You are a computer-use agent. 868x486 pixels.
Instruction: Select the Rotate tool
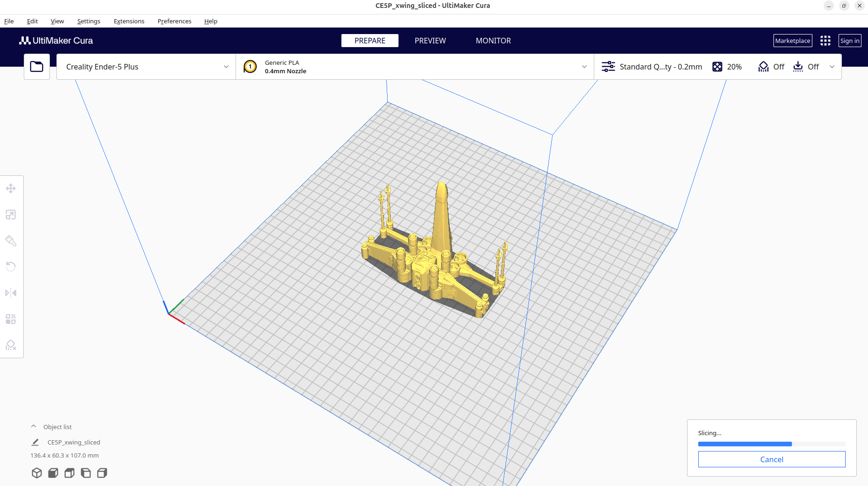coord(11,267)
